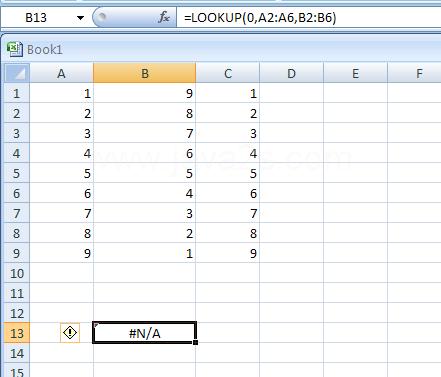Viewport: 441px width, 377px height.
Task: Select column A header
Action: 61,73
